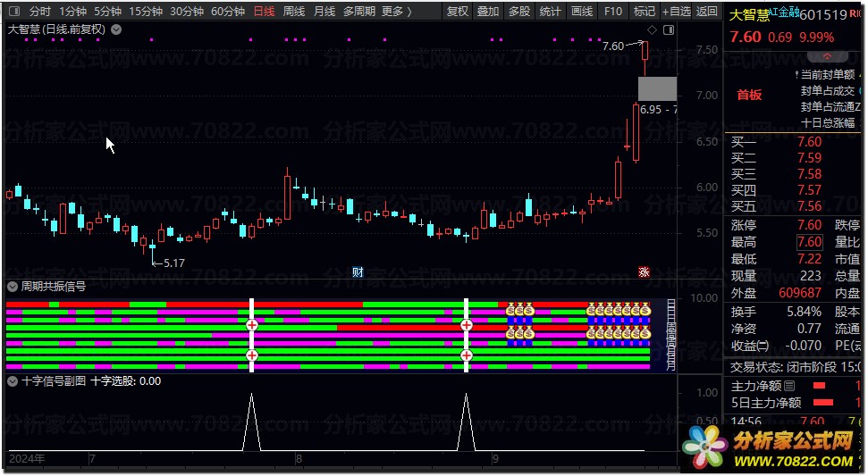Screen dimensions: 868x476
Task: Click the list icon beside 主力净额
Action: pyautogui.click(x=789, y=386)
